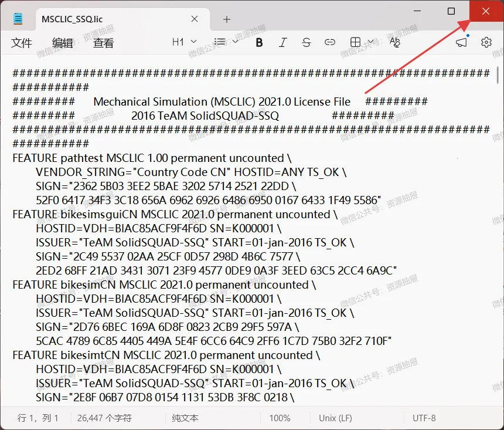The width and height of the screenshot is (504, 430).
Task: Click the 'FEATURE bikesimCN MSCLIC 2021.0' line
Action: (164, 285)
